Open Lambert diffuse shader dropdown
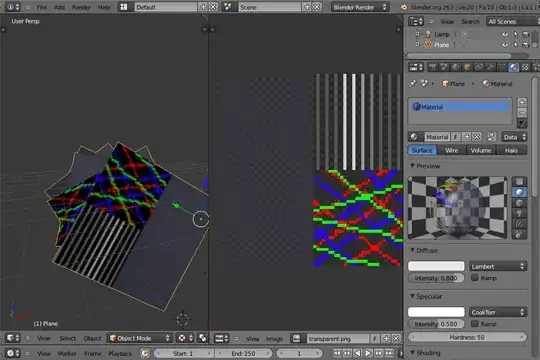Screen dimensions: 540x360 tap(498, 266)
